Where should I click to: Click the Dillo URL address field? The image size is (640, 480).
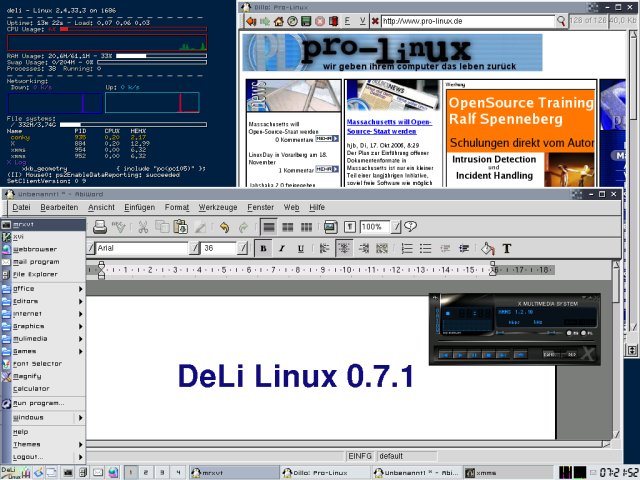pos(468,21)
